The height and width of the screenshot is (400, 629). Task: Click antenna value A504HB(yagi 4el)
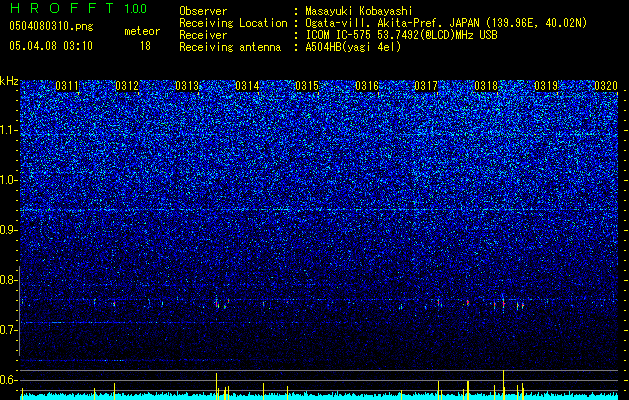[x=353, y=47]
